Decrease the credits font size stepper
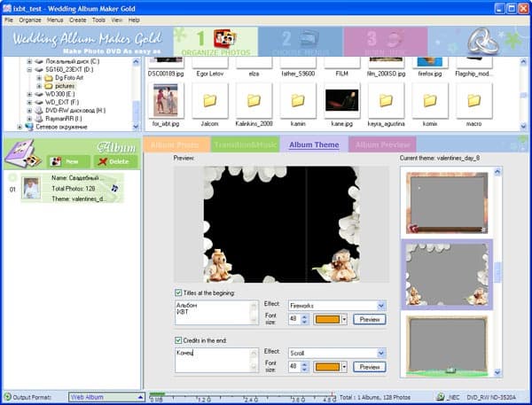Image resolution: width=532 pixels, height=405 pixels. pyautogui.click(x=304, y=370)
